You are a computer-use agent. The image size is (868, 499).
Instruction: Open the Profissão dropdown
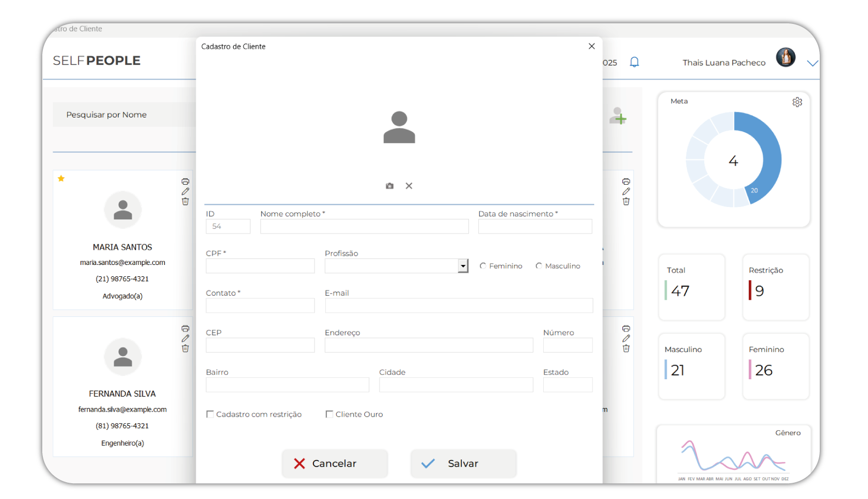462,266
